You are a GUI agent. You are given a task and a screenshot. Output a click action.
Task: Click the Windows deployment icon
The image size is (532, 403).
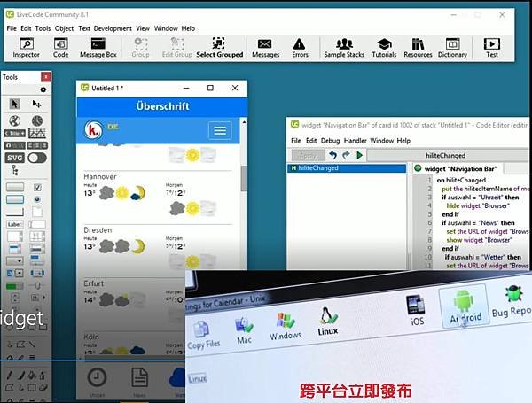[286, 326]
